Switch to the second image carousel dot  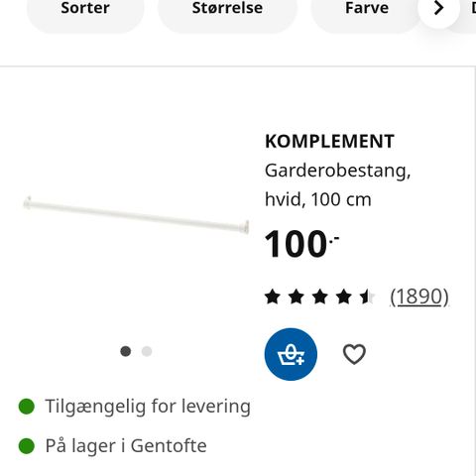click(x=147, y=351)
